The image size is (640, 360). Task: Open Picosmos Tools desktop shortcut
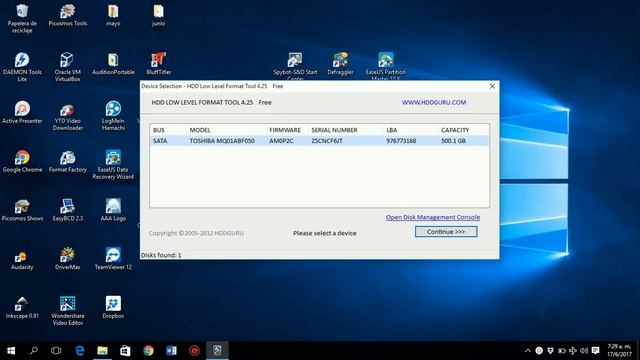tap(68, 16)
